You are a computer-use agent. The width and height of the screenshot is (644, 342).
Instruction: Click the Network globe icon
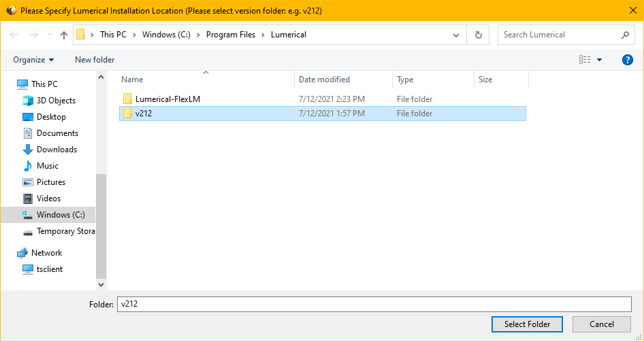[22, 253]
